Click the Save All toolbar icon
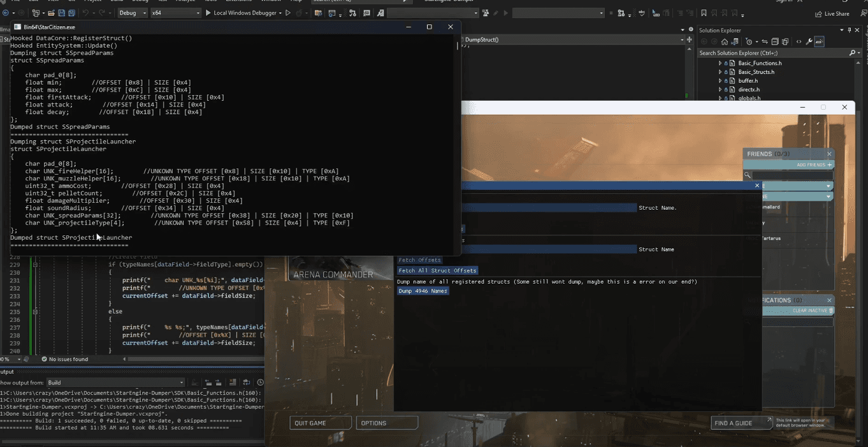This screenshot has height=447, width=868. (x=72, y=13)
